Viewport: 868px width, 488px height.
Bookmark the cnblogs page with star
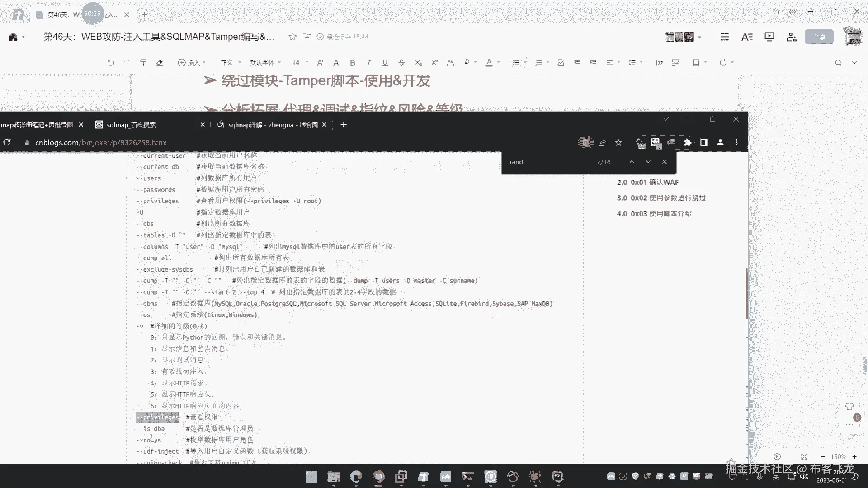[x=618, y=142]
